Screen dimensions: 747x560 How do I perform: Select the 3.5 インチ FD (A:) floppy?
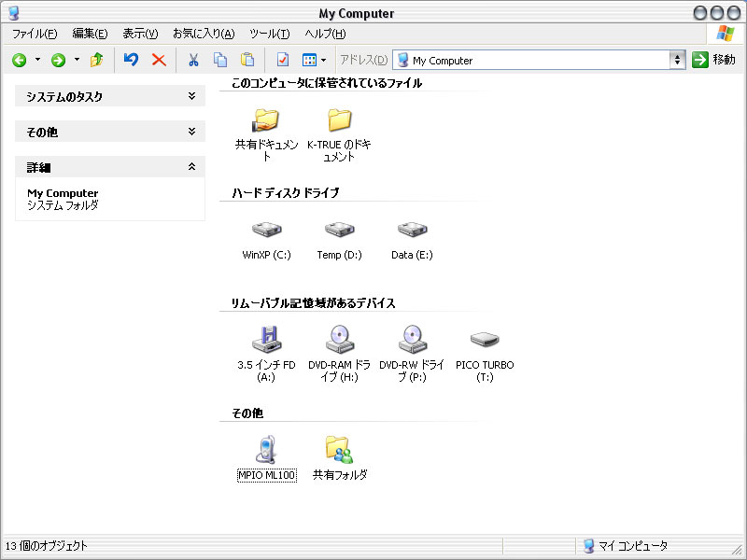[x=266, y=354]
